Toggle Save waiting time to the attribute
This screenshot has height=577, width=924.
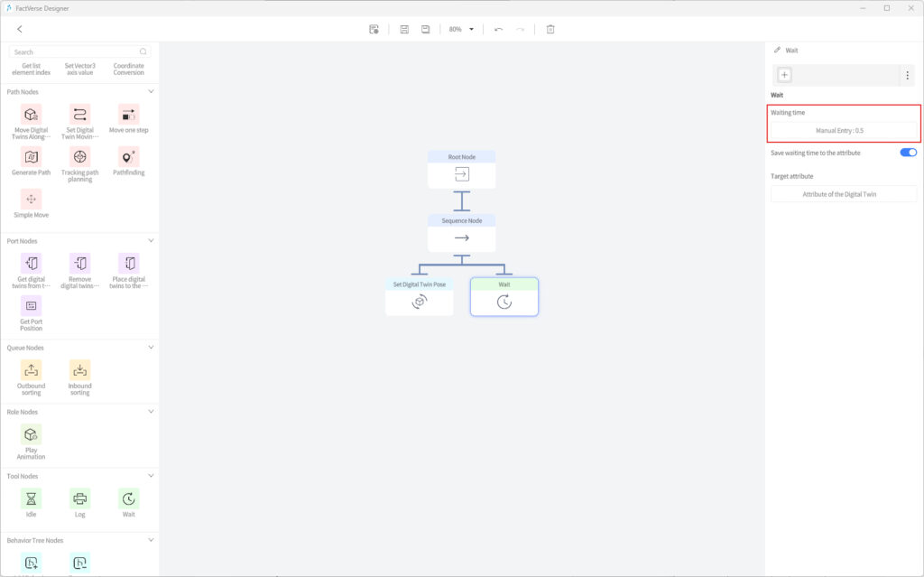tap(908, 153)
